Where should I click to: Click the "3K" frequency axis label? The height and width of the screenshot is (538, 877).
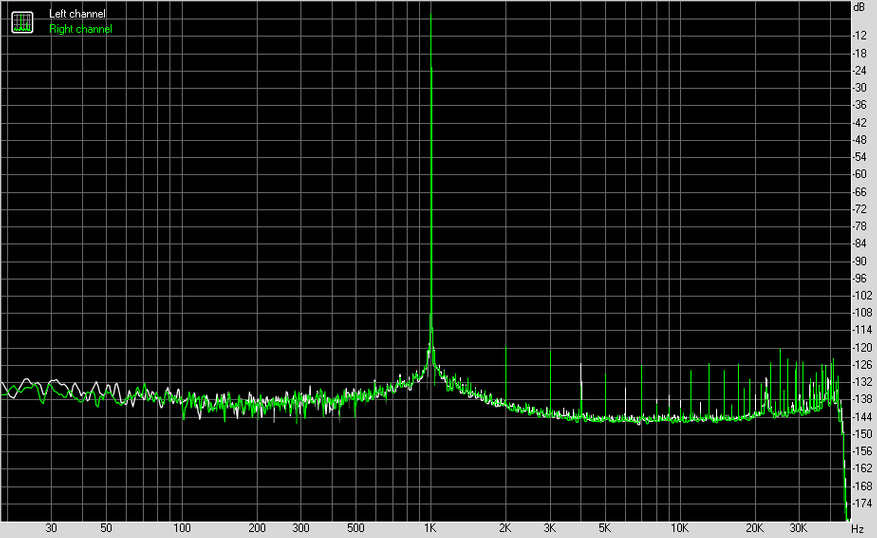tap(549, 528)
